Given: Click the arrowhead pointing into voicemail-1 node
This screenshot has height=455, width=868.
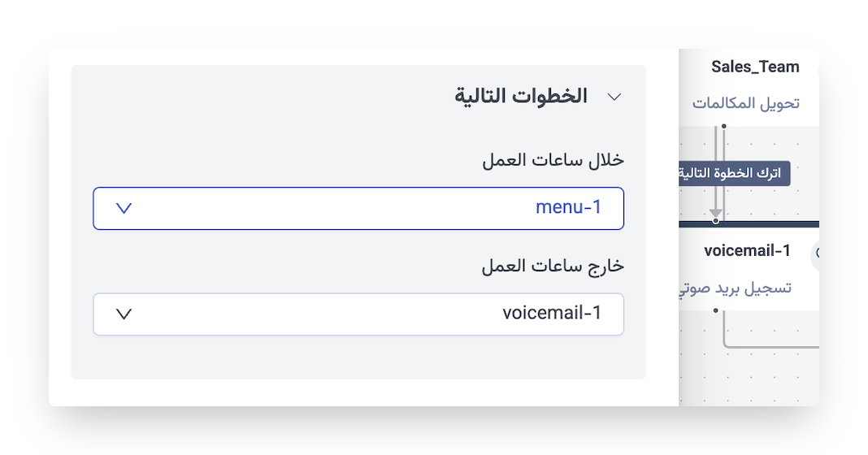Looking at the screenshot, I should 716,212.
